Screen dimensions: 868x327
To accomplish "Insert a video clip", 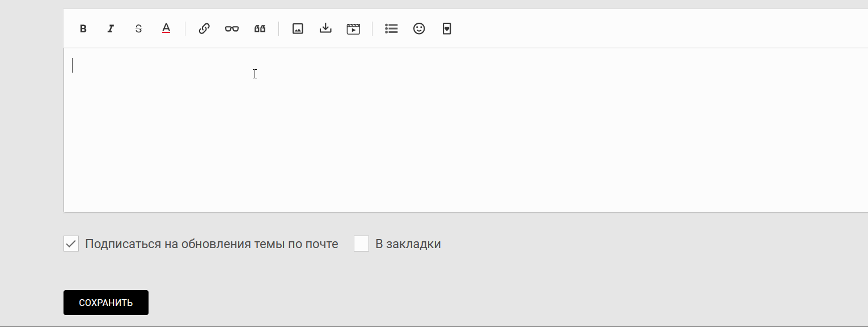I will (353, 28).
